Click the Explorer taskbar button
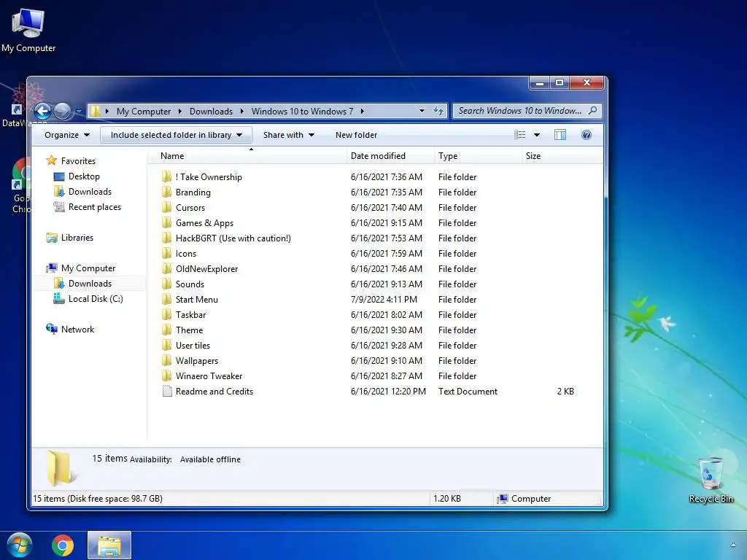The image size is (747, 560). pos(109,545)
